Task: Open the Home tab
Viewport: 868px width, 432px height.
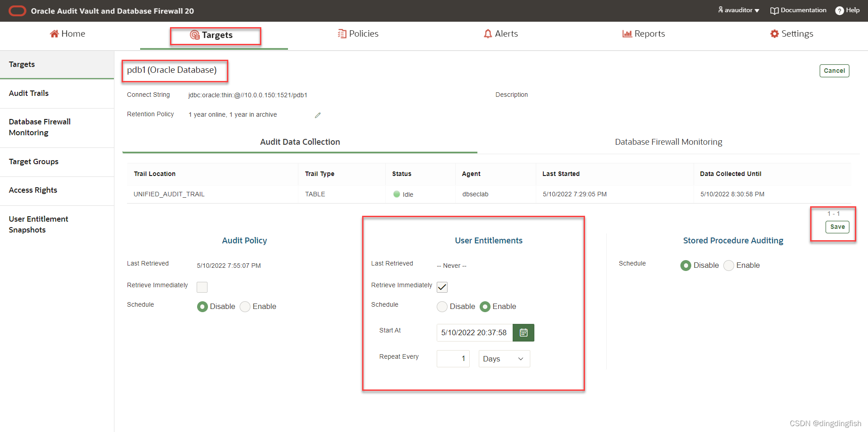Action: [x=67, y=34]
